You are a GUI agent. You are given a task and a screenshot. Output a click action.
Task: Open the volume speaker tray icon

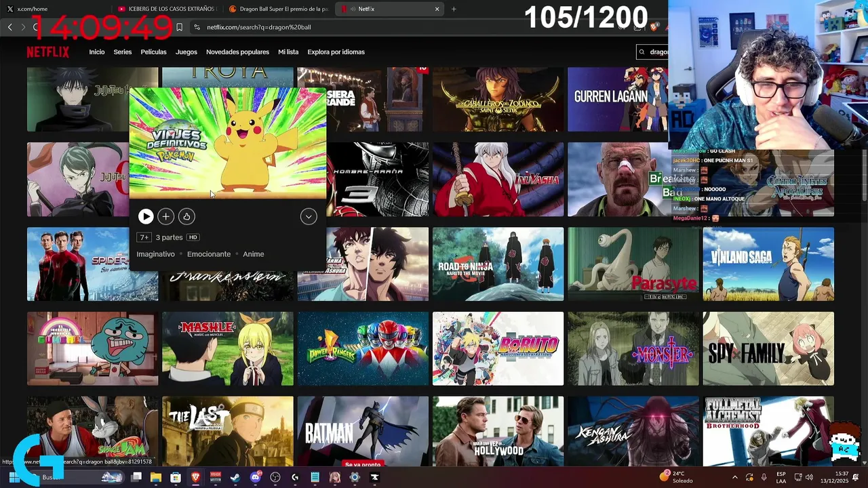click(809, 477)
